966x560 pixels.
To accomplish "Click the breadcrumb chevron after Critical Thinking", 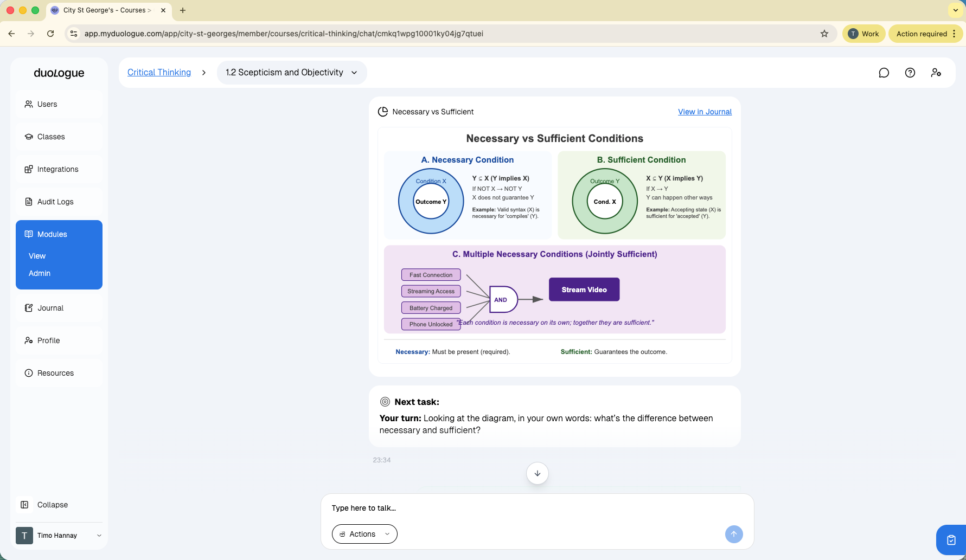I will pos(204,73).
